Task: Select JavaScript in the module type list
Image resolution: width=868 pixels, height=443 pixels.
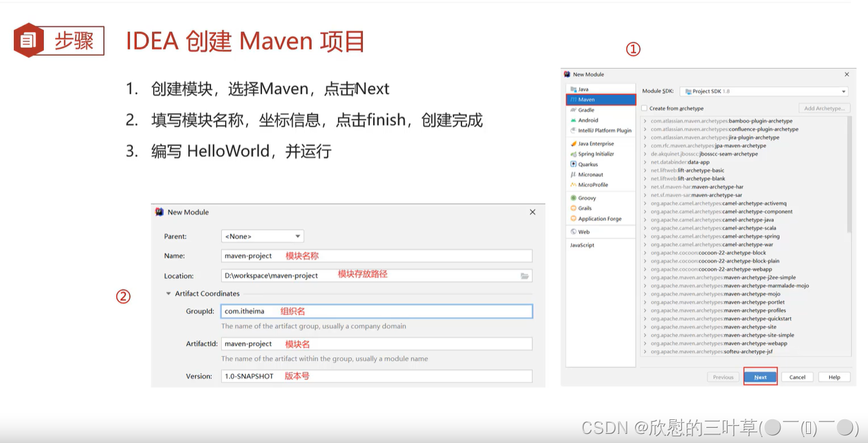Action: tap(582, 245)
